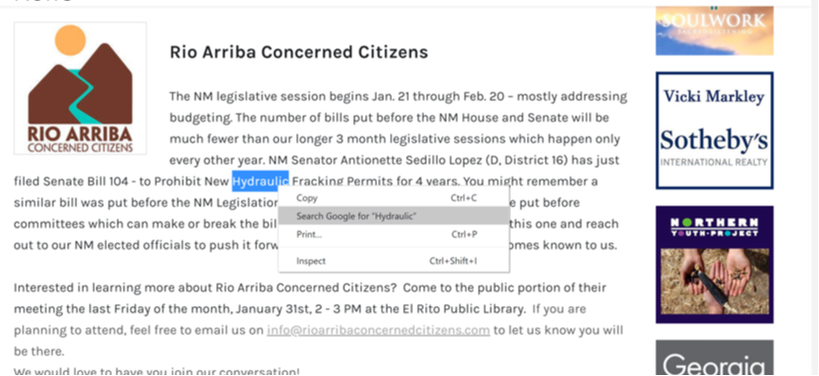Viewport: 819px width, 376px height.
Task: Click the Georgia banner at the bottom
Action: click(x=715, y=358)
